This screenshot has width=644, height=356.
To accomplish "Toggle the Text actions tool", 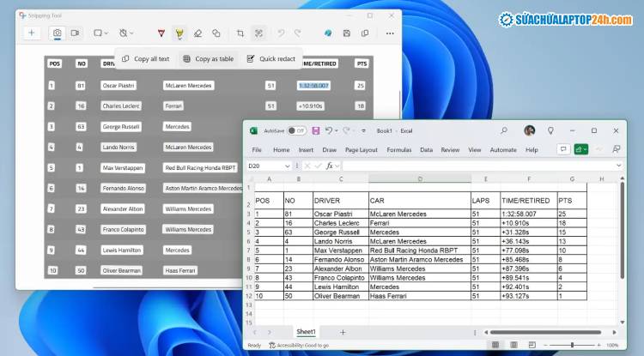I will click(x=258, y=33).
